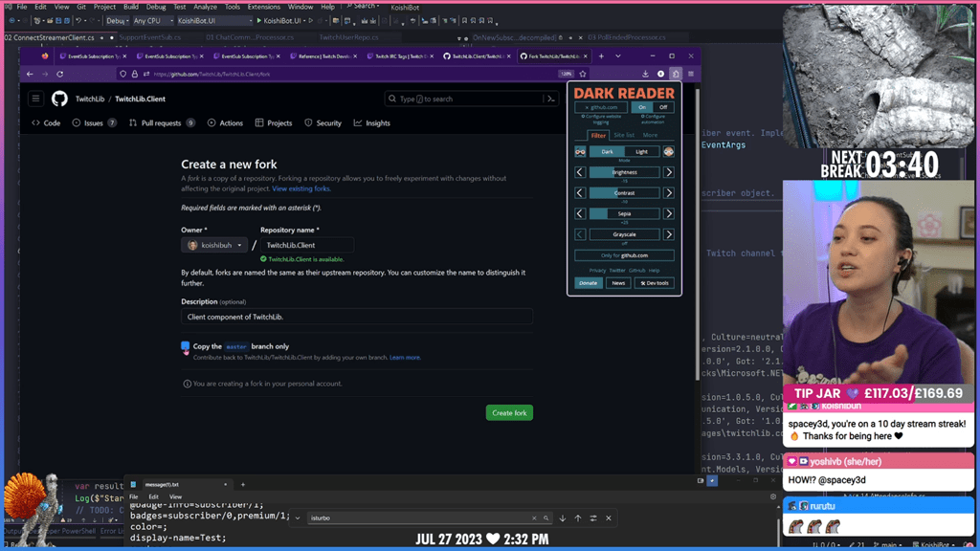This screenshot has width=980, height=551.
Task: Open the Firefox application menu
Action: (691, 74)
